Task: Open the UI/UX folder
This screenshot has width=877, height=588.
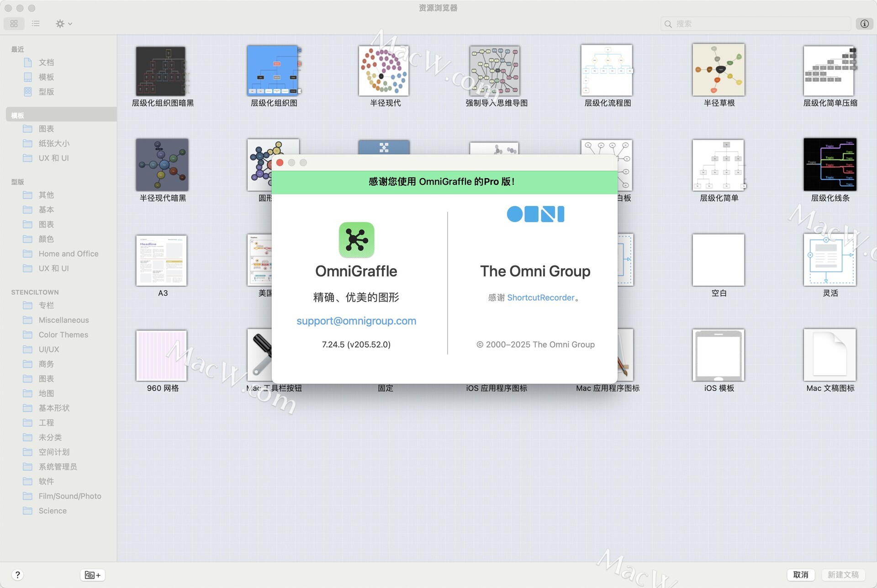Action: (49, 349)
